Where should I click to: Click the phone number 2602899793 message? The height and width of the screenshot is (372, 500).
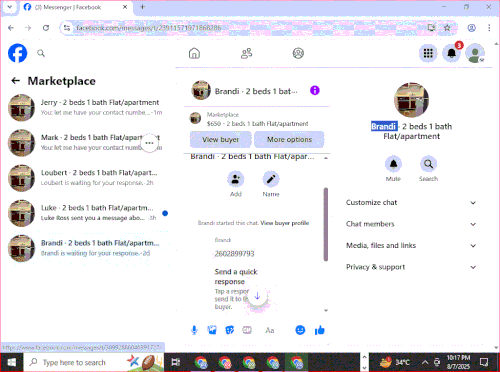point(234,254)
